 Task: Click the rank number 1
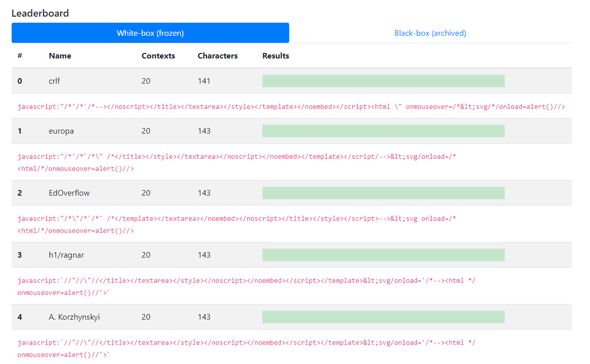20,131
